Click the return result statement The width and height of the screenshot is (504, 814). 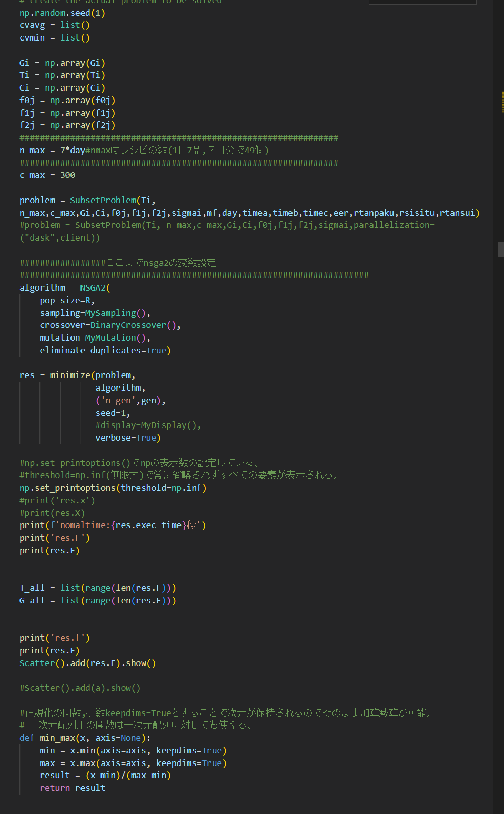tap(72, 787)
